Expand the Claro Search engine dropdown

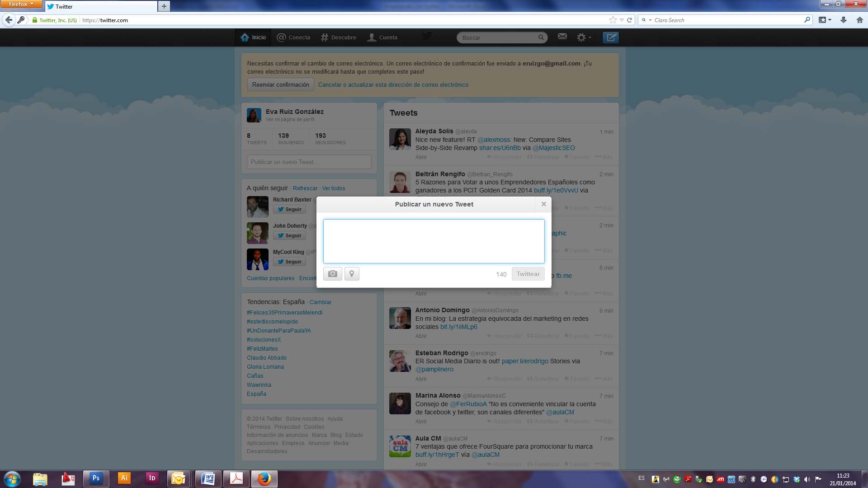pos(646,20)
